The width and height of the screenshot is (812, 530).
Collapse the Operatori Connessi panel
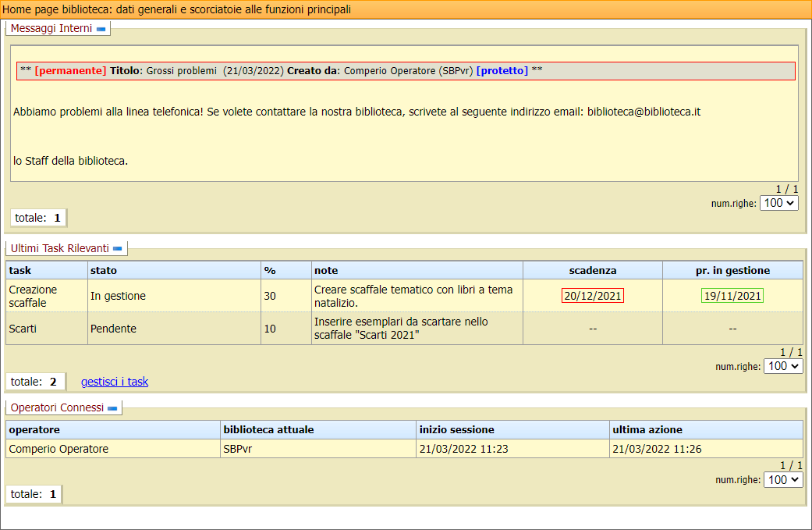(x=112, y=407)
